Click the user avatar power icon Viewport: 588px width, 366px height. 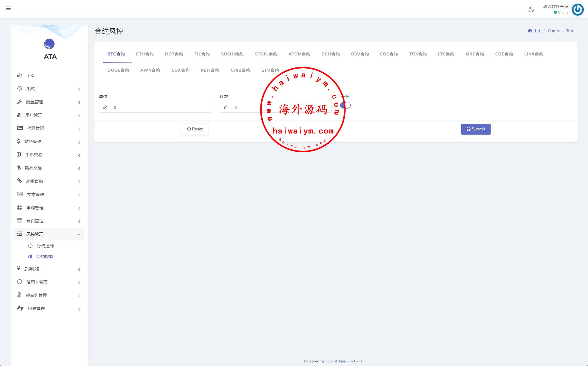click(578, 10)
